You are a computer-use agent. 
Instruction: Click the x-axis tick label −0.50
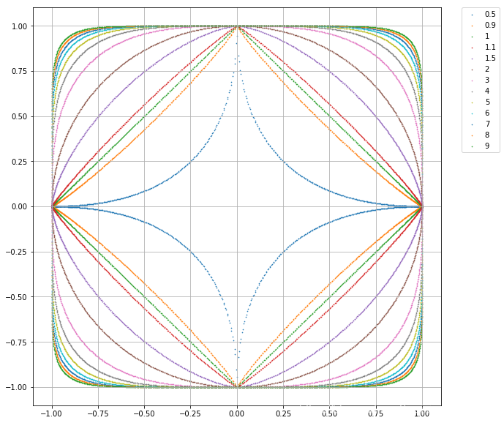point(145,413)
